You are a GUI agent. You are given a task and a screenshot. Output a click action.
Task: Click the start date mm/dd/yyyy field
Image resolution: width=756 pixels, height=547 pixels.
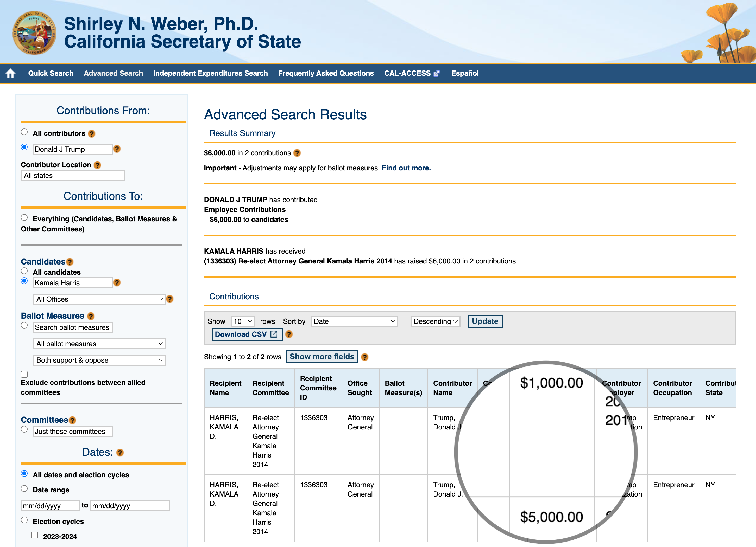click(x=50, y=506)
